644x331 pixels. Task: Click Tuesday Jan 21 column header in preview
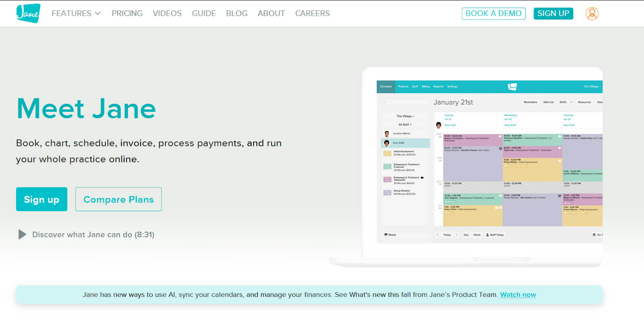pyautogui.click(x=449, y=117)
